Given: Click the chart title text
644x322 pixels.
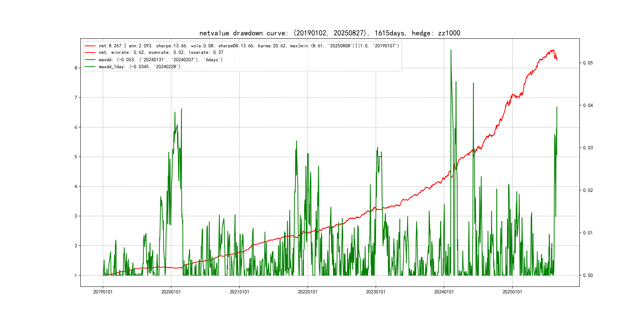Looking at the screenshot, I should point(330,33).
